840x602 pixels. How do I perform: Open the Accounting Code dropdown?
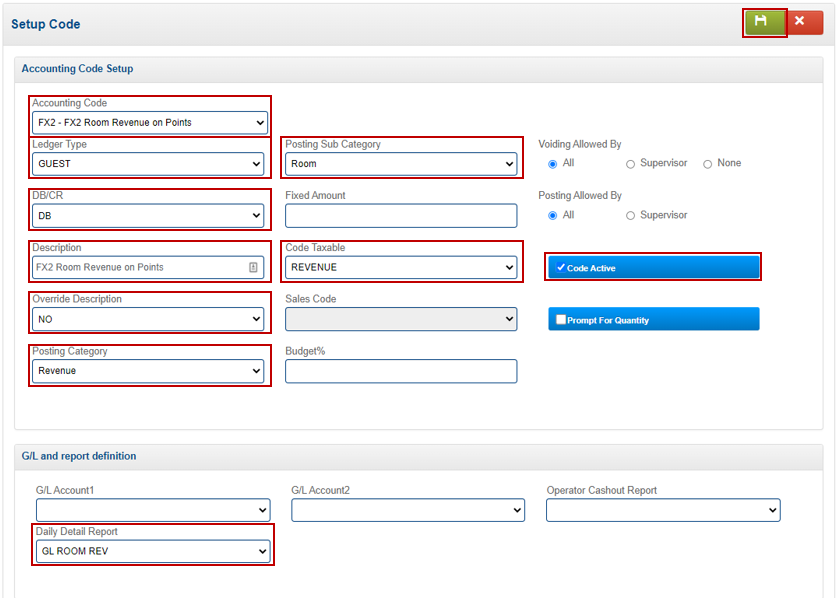click(149, 123)
